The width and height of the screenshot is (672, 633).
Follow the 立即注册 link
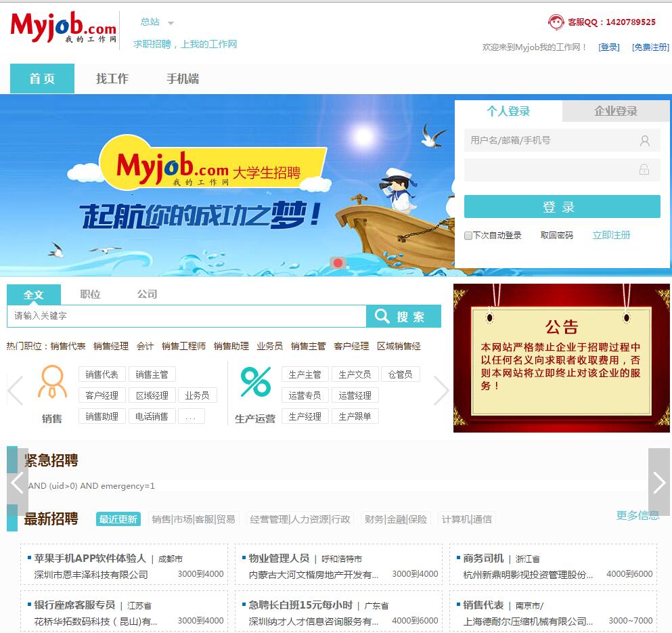pyautogui.click(x=611, y=235)
